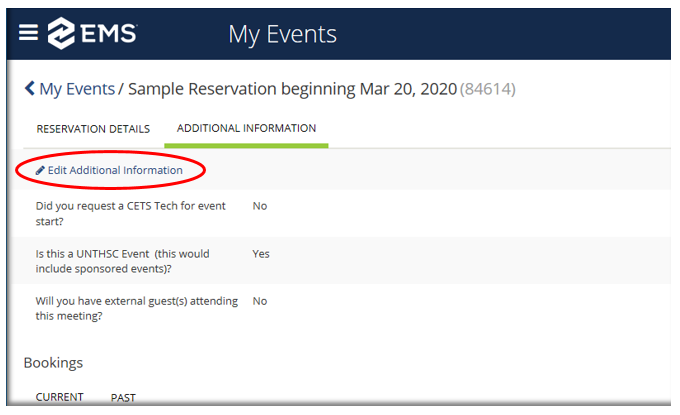Click the Edit Additional Information link text

pos(115,171)
